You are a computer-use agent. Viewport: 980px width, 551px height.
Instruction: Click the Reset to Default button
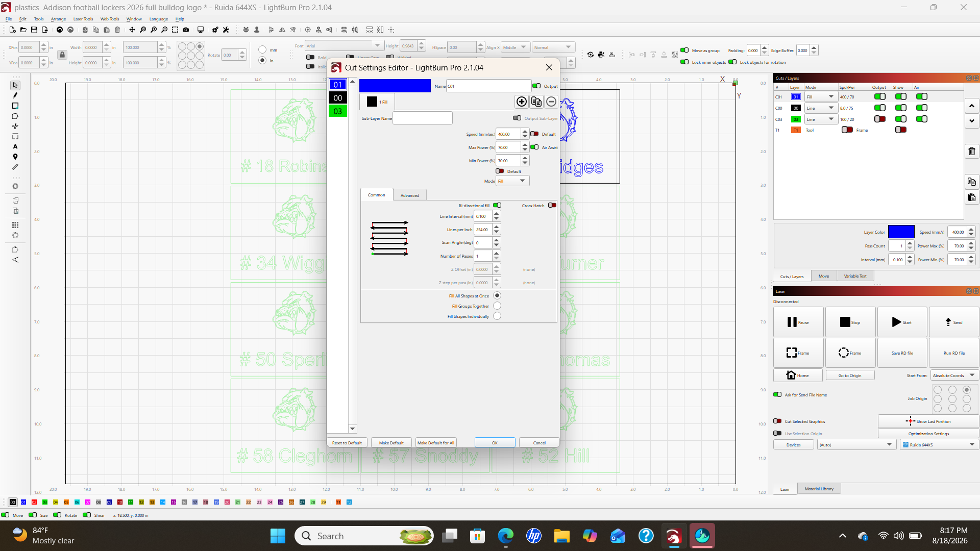[347, 442]
